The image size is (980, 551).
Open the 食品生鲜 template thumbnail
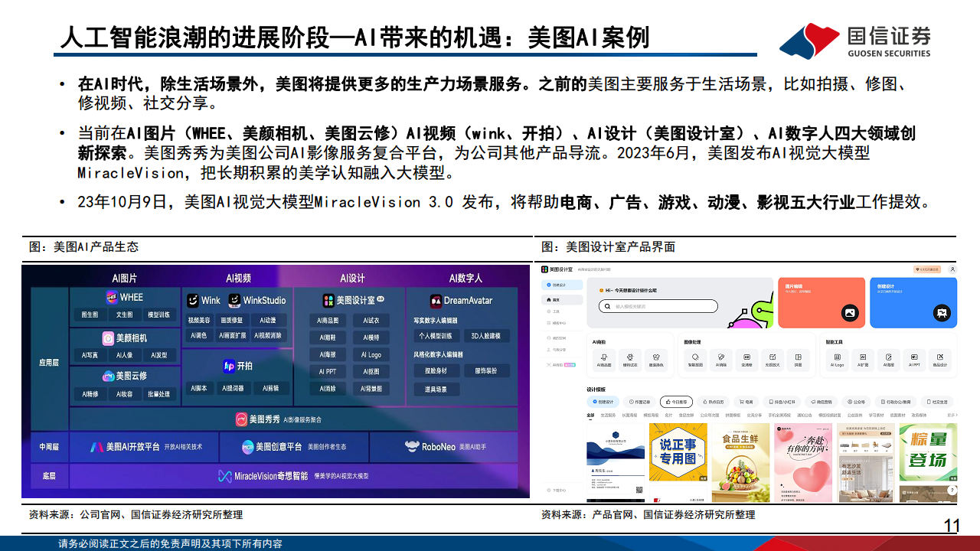click(x=740, y=462)
